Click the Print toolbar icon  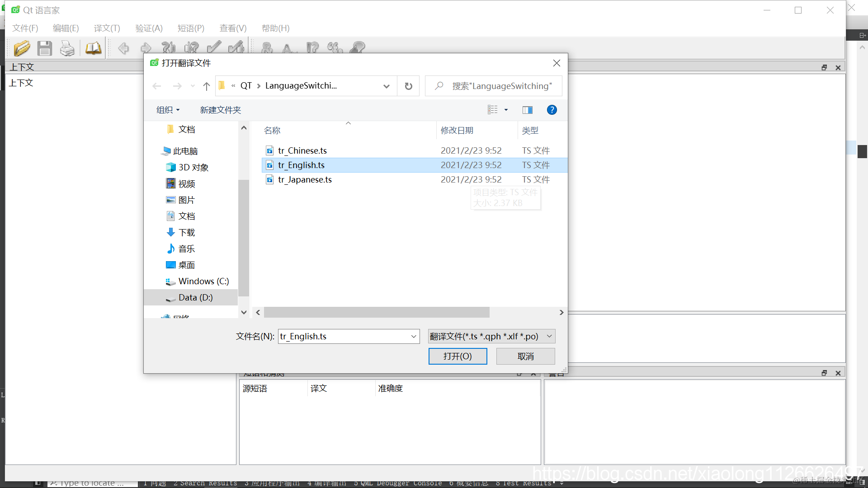coord(67,48)
